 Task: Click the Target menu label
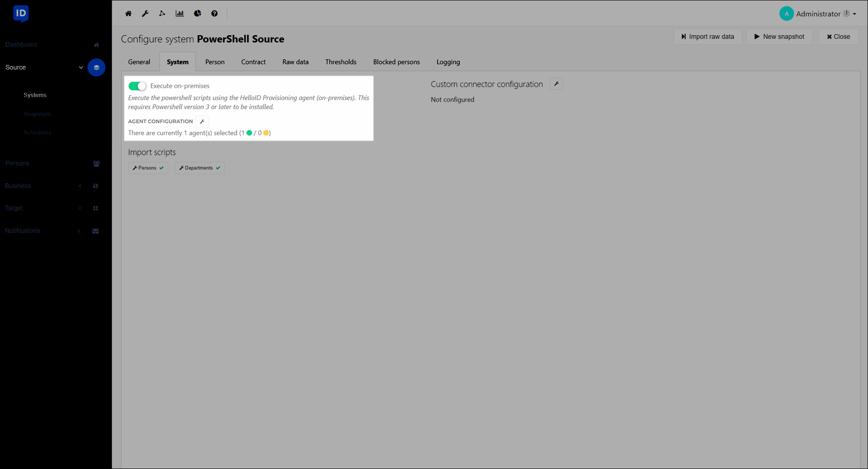tap(14, 208)
